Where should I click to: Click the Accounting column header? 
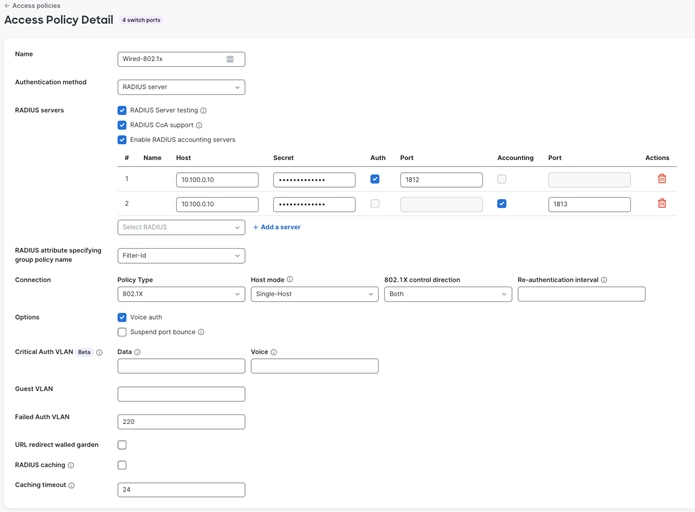(515, 158)
